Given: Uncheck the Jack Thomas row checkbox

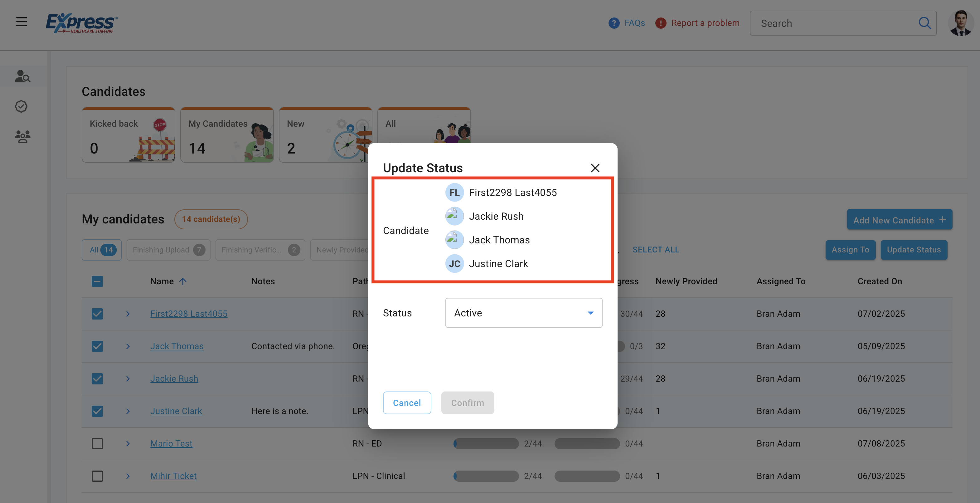Looking at the screenshot, I should coord(97,346).
